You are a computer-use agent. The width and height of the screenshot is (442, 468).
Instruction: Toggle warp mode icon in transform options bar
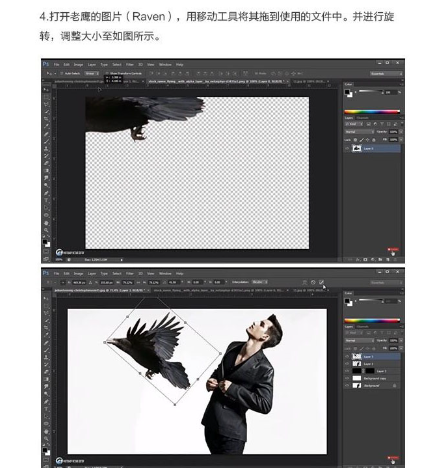(x=304, y=282)
